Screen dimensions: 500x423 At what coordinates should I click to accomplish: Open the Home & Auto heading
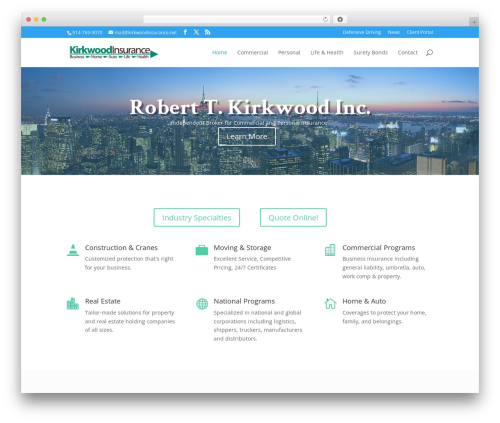(364, 301)
